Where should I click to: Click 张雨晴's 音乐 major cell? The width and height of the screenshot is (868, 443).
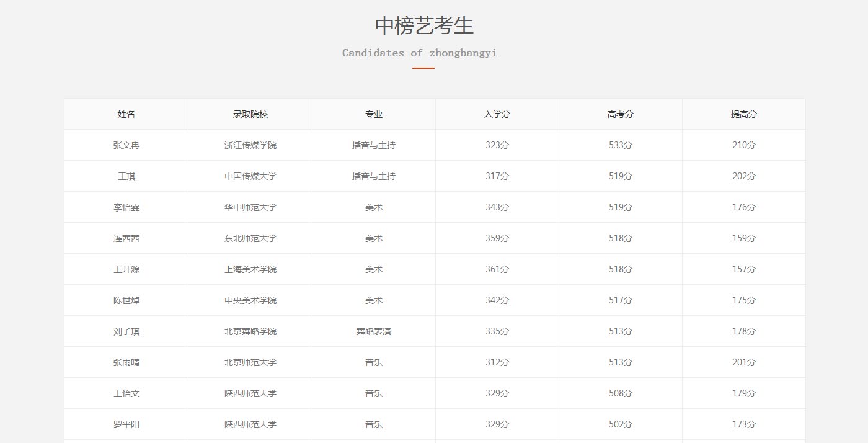point(374,362)
